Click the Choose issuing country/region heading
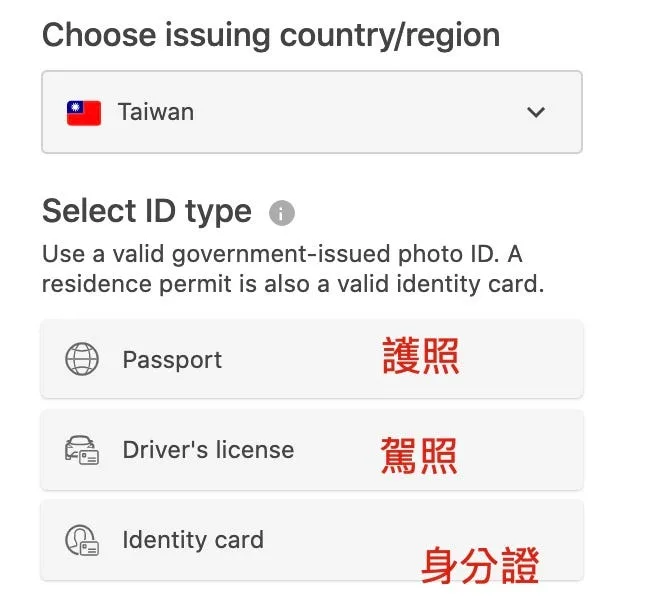This screenshot has height=616, width=652. coord(271,36)
